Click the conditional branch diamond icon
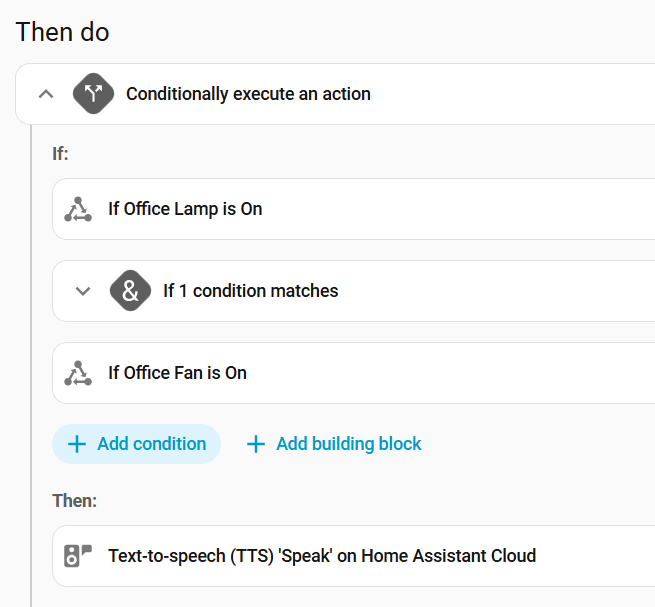This screenshot has height=607, width=655. click(x=93, y=94)
